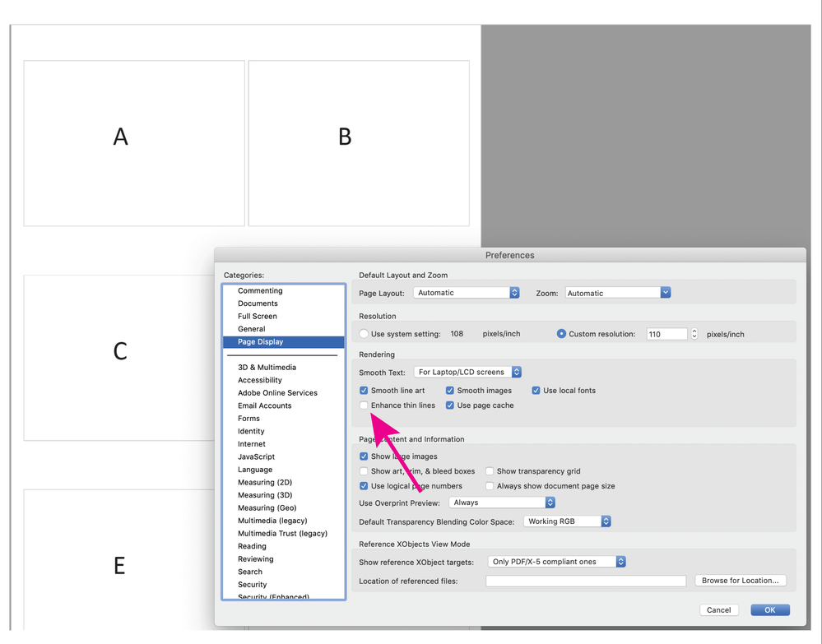
Task: Select Commenting category
Action: coord(284,291)
